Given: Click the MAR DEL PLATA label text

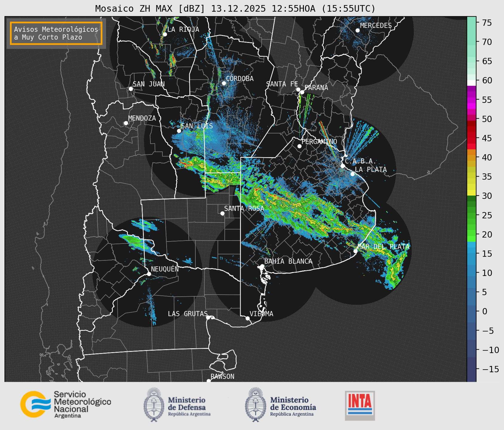Looking at the screenshot, I should (383, 247).
